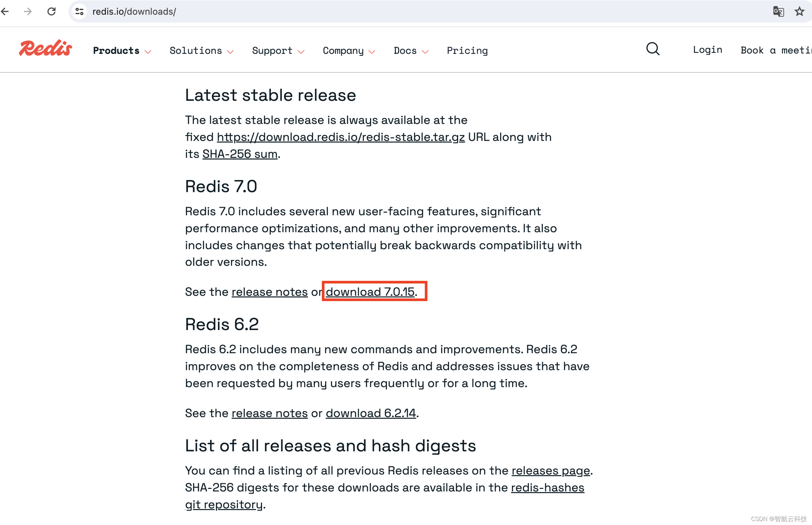The height and width of the screenshot is (525, 812).
Task: Click the Google Translate icon
Action: pos(778,12)
